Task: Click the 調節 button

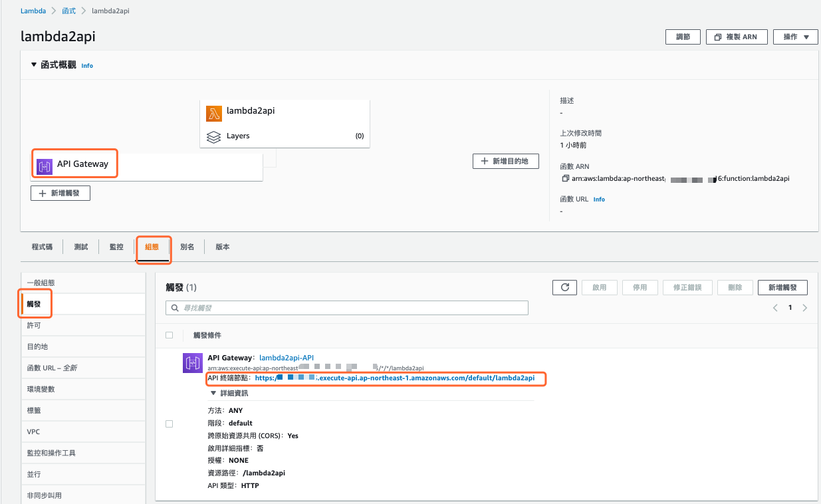Action: pos(683,37)
